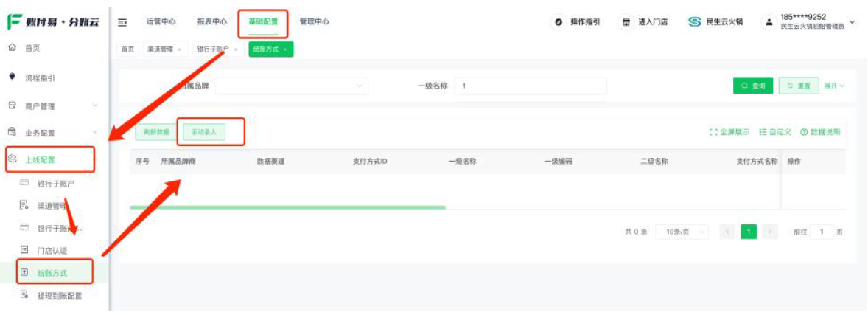
Task: Expand the 商户管理 sidebar menu
Action: click(52, 106)
